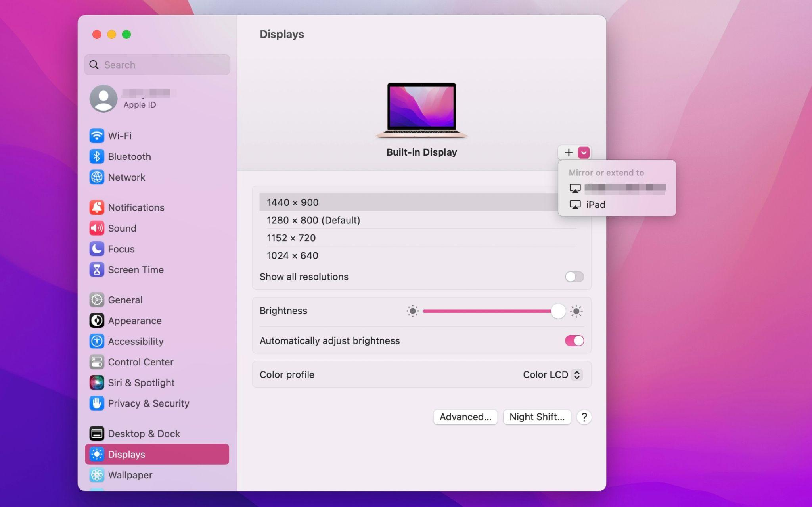
Task: Open General settings
Action: pos(157,300)
